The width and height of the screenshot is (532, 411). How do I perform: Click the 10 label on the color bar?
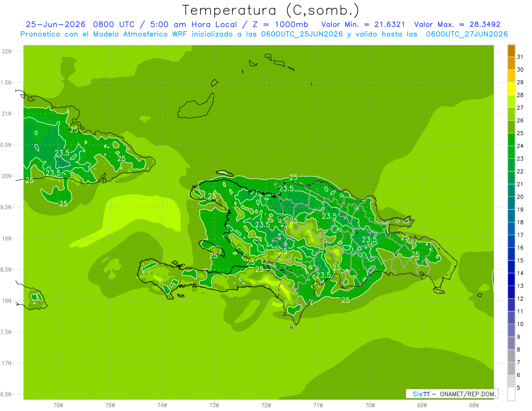tap(520, 325)
